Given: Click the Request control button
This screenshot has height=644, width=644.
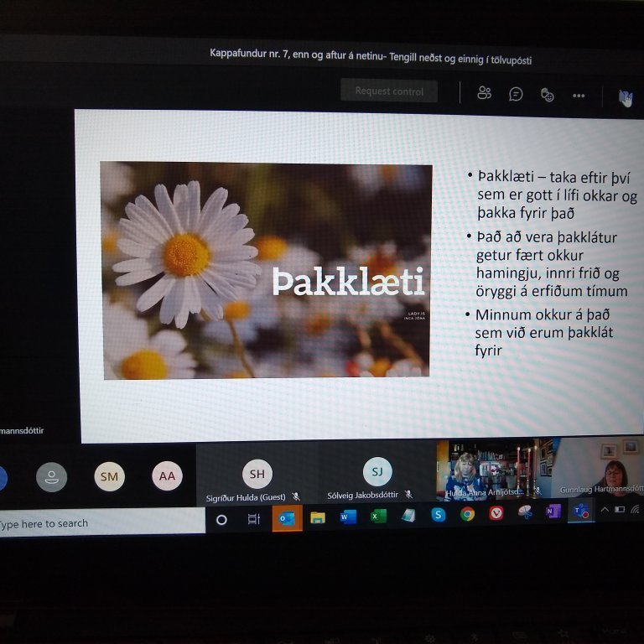Looking at the screenshot, I should pyautogui.click(x=389, y=91).
